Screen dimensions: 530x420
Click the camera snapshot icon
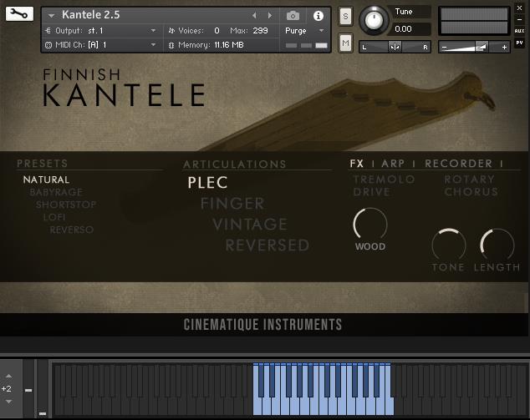(x=293, y=16)
